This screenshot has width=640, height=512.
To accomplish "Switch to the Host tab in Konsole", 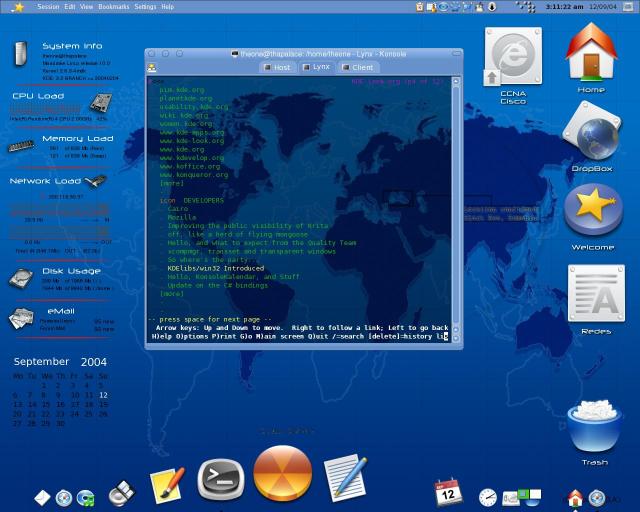I will [277, 67].
